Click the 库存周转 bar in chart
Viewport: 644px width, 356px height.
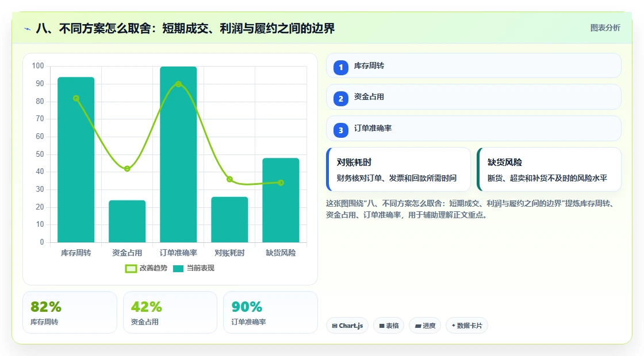click(x=76, y=160)
